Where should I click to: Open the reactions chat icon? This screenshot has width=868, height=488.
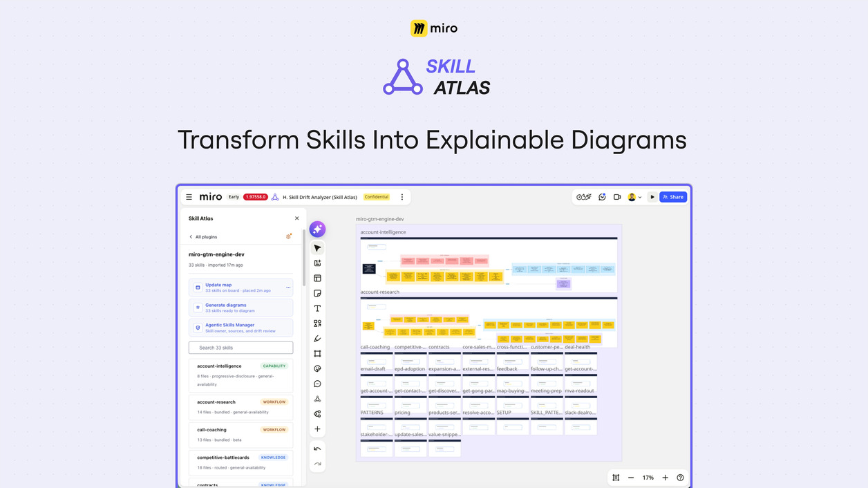[602, 197]
